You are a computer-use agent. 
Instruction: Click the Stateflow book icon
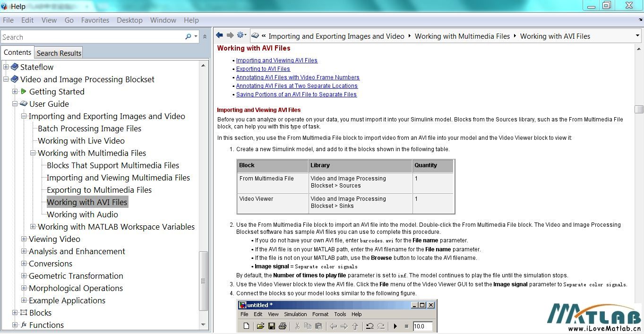pos(15,67)
